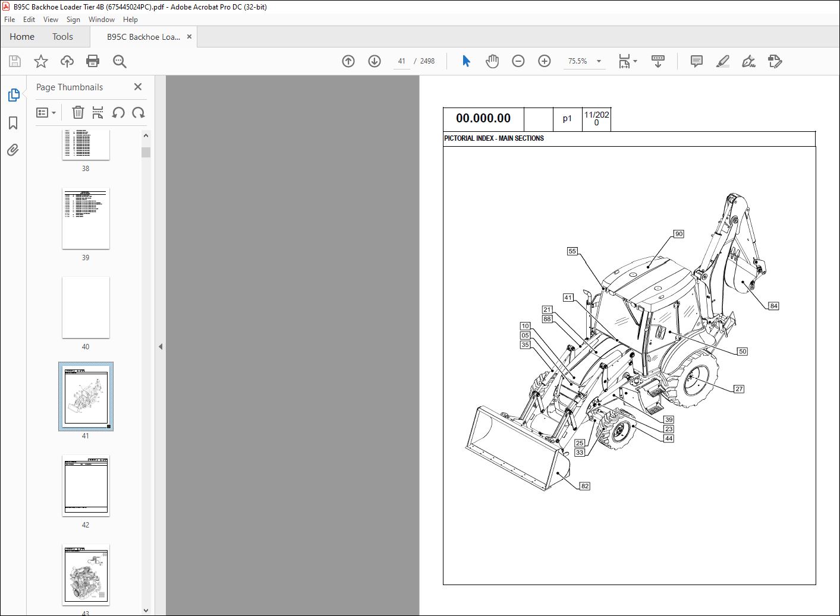The height and width of the screenshot is (616, 840).
Task: Click section callout 35 on diagram
Action: pos(525,345)
